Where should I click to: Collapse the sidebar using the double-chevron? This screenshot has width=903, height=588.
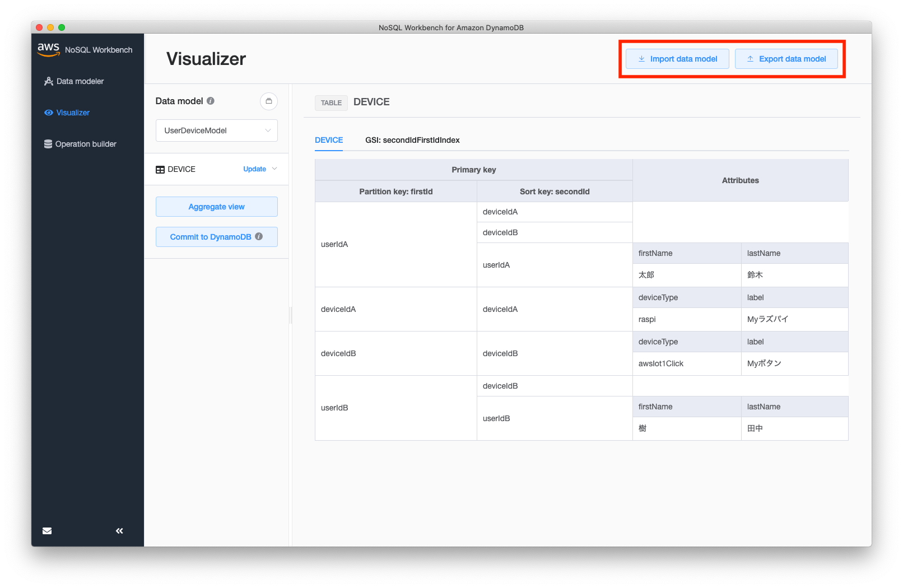119,530
